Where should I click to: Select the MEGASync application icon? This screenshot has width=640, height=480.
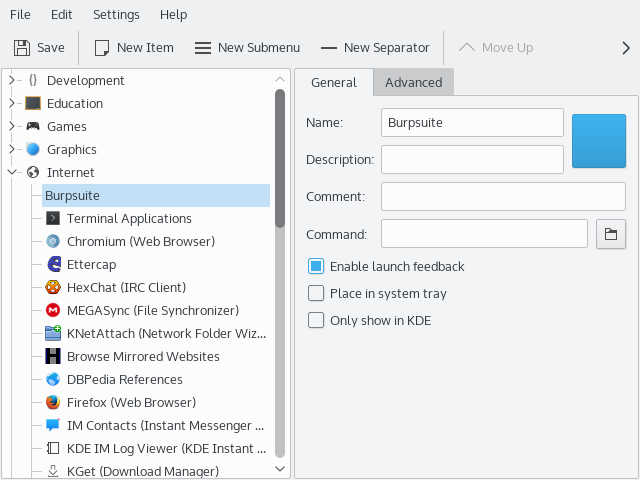coord(53,310)
